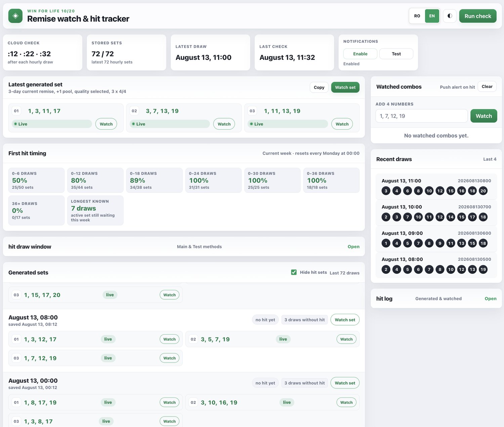Open the hit log panel
Image resolution: width=504 pixels, height=427 pixels.
click(x=491, y=299)
